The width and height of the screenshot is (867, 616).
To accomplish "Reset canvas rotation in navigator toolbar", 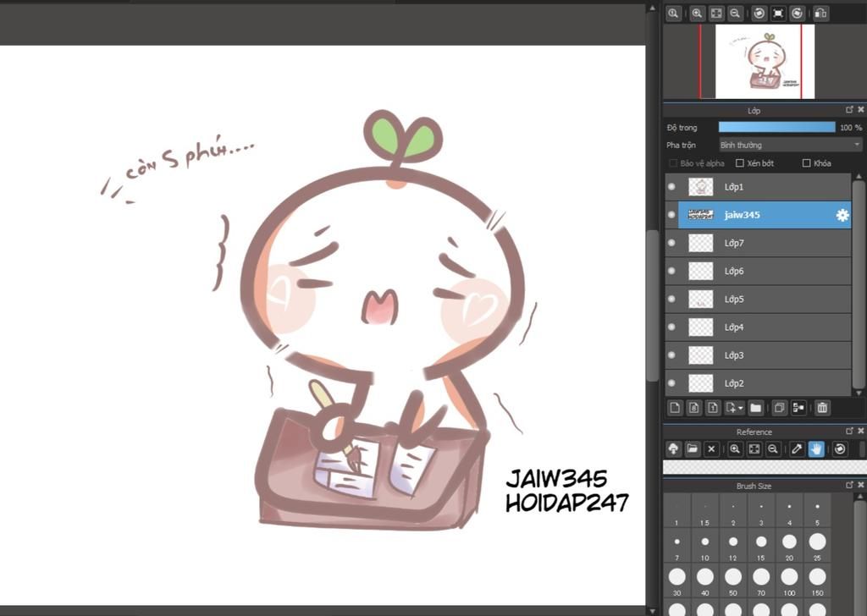I will coord(778,14).
